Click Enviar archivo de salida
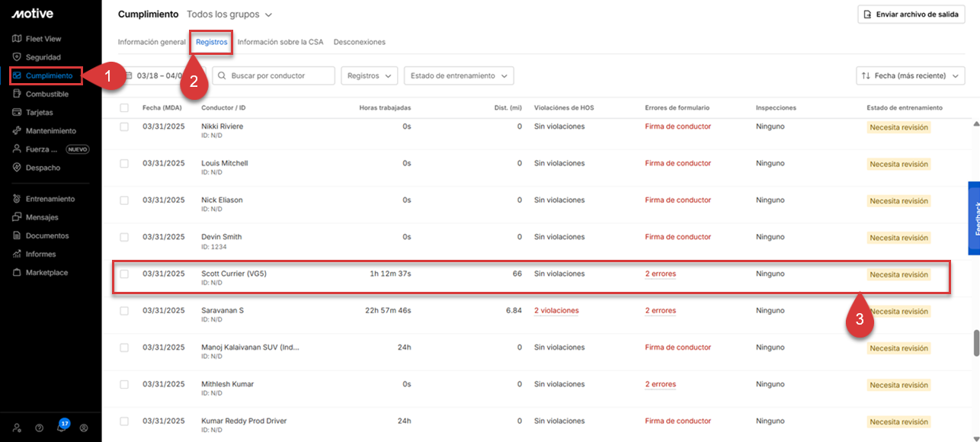 coord(911,14)
